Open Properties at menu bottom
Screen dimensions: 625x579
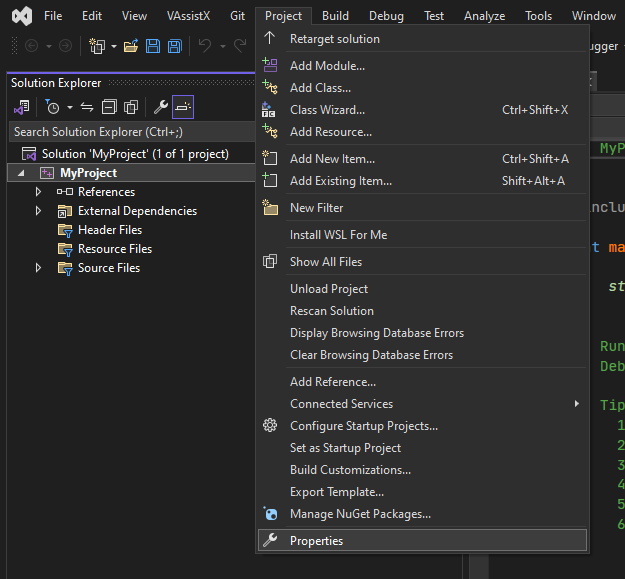pyautogui.click(x=423, y=541)
